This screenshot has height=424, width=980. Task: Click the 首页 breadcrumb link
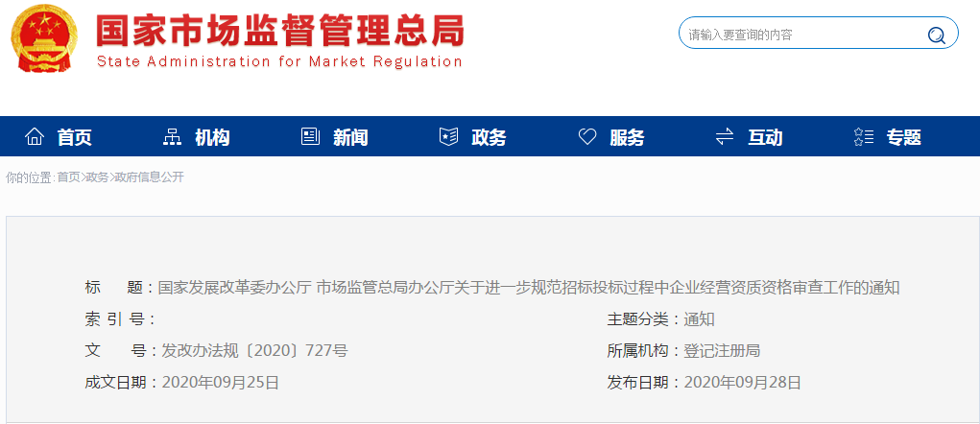pos(68,177)
